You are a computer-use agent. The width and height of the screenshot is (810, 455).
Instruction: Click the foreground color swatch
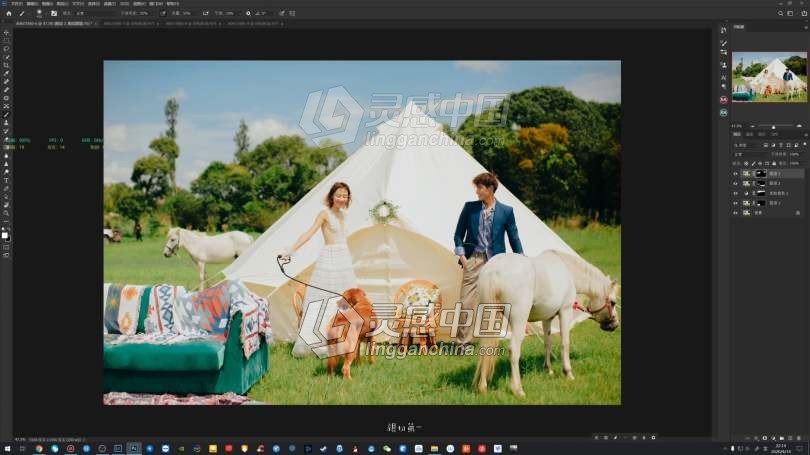coord(5,236)
